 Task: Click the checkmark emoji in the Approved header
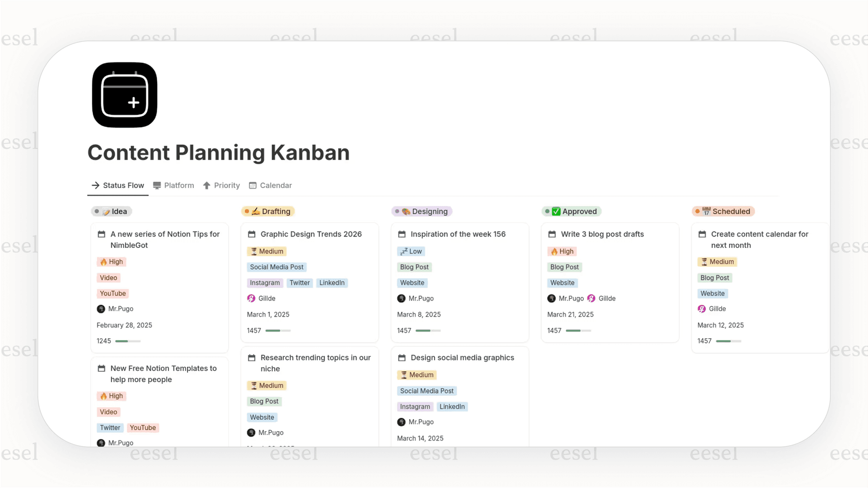point(556,211)
